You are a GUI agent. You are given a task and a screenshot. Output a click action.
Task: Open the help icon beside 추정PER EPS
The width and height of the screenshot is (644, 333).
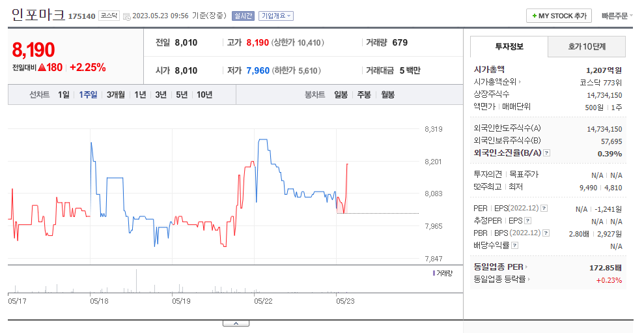click(x=528, y=221)
